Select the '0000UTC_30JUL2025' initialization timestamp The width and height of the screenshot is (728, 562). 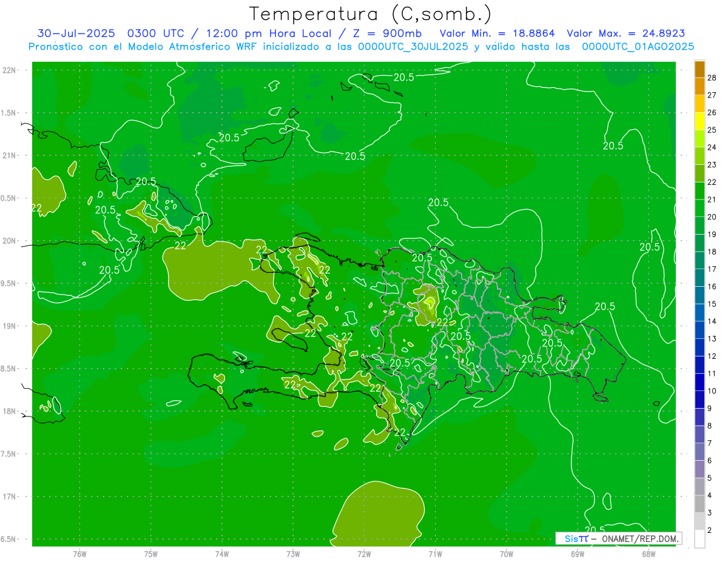coord(413,47)
